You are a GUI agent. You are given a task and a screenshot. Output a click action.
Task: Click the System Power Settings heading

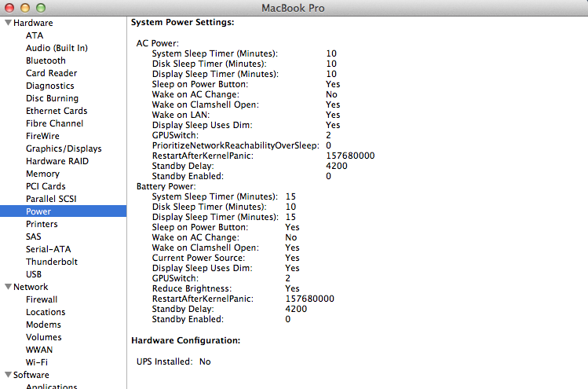tap(182, 22)
